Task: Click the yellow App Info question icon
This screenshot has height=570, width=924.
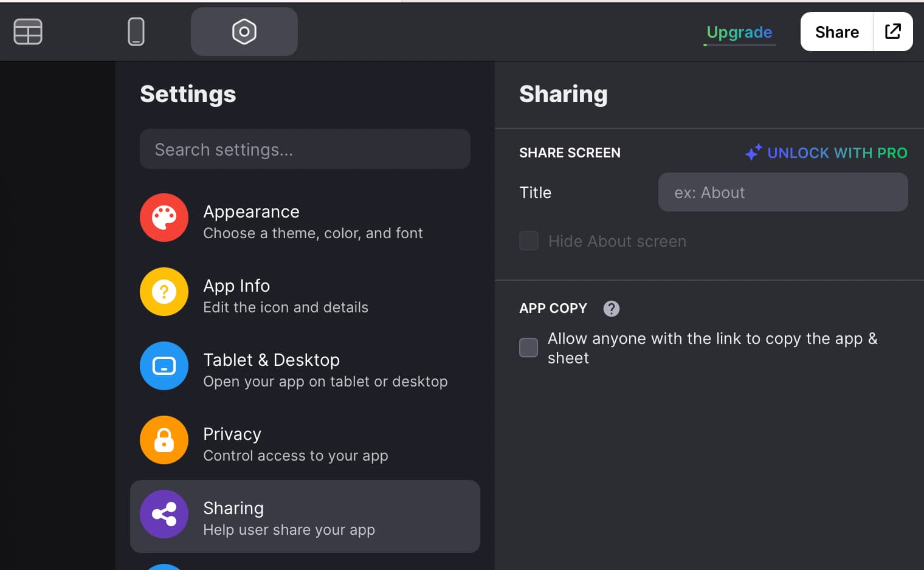Action: point(164,292)
